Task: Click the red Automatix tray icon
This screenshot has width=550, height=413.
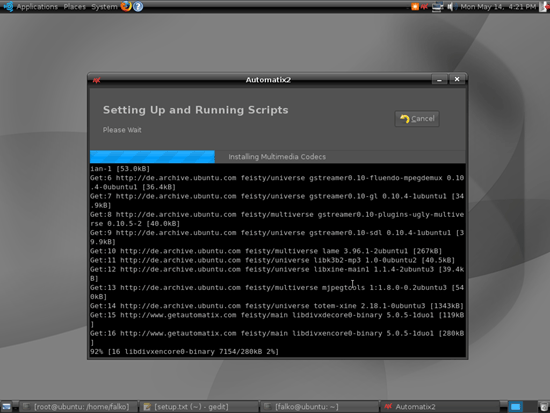Action: tap(424, 6)
